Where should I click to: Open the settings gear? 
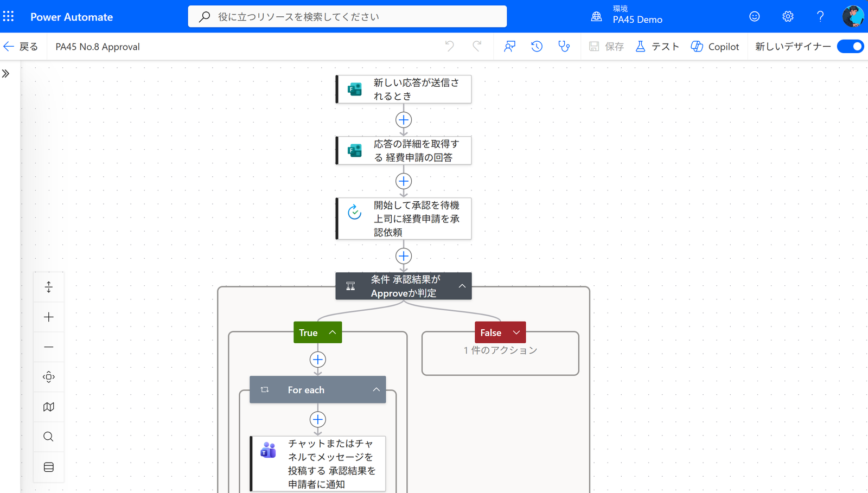pos(788,16)
